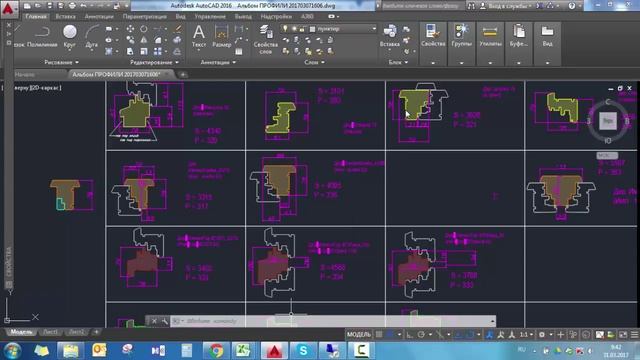Screen dimensions: 640x360
Task: Toggle annotation visibility icon in status bar
Action: click(x=489, y=335)
